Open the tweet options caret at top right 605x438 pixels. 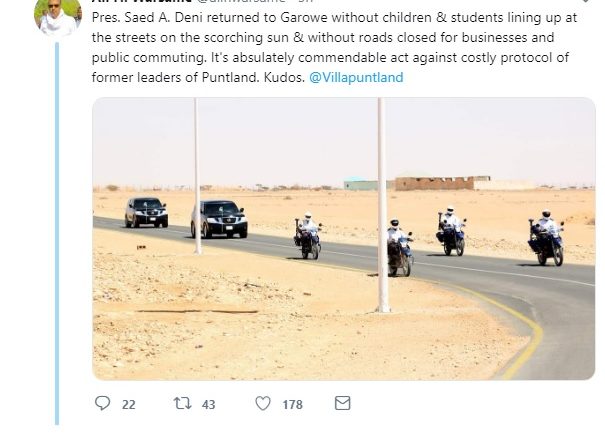coord(586,1)
